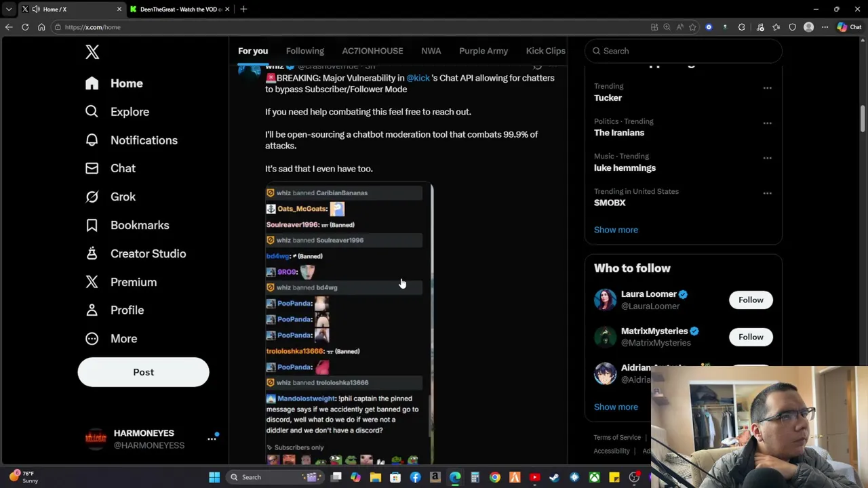Go to Profile in the sidebar

tap(114, 310)
